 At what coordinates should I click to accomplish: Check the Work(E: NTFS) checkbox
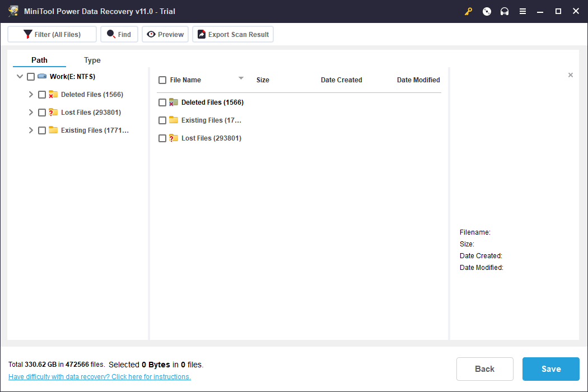tap(31, 77)
